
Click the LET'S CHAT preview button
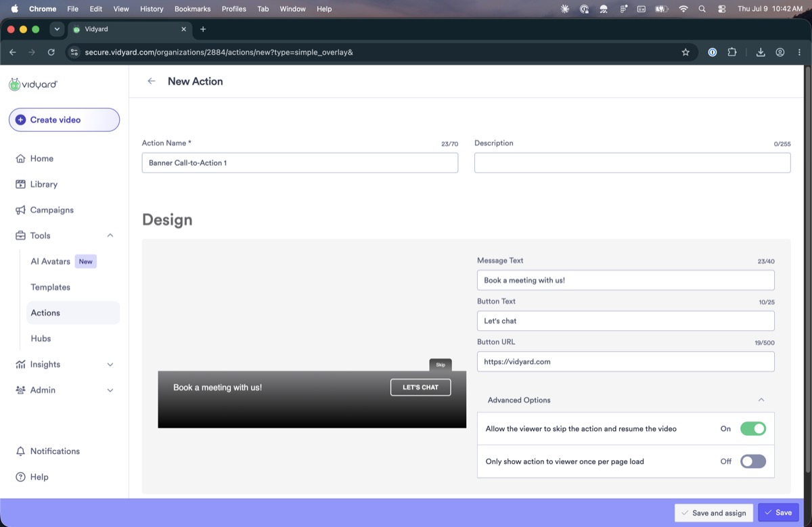[421, 387]
